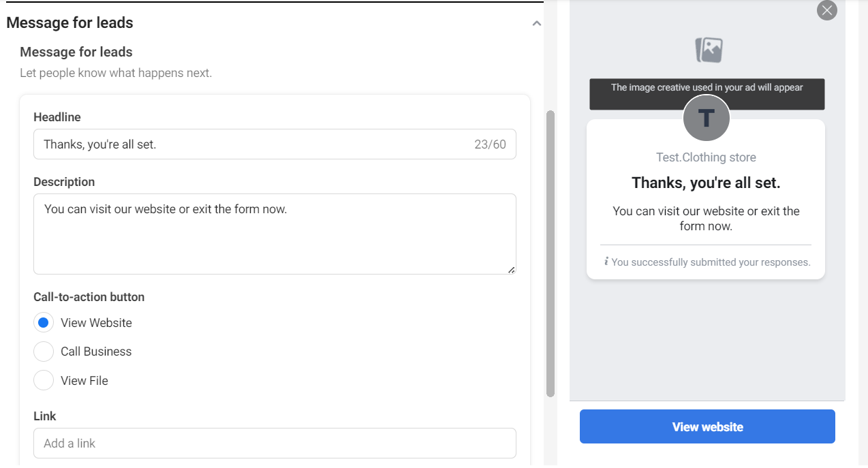Image resolution: width=868 pixels, height=468 pixels.
Task: Click the preview headline Thanks, you're all set
Action: coord(706,182)
